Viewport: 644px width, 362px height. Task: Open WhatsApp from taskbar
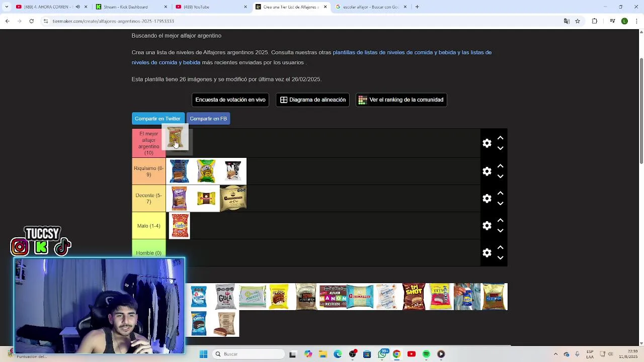(383, 354)
